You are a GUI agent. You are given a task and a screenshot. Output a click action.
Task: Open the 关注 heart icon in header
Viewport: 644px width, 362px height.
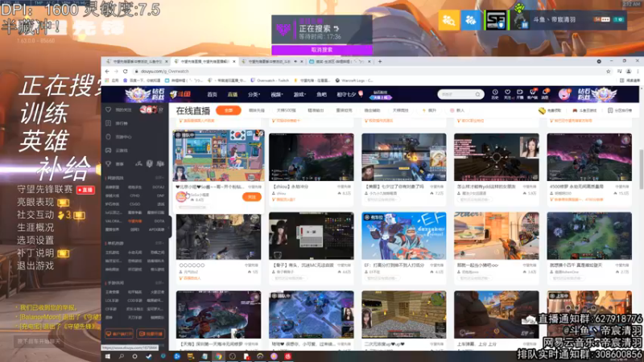click(x=507, y=94)
